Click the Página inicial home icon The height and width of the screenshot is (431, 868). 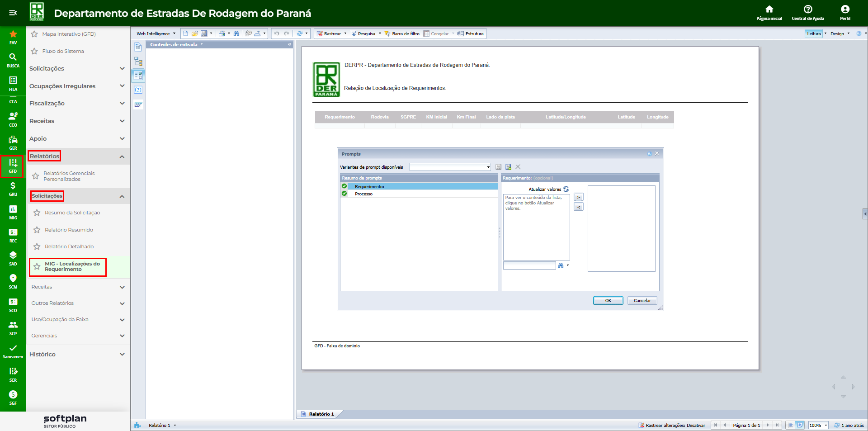pos(769,12)
